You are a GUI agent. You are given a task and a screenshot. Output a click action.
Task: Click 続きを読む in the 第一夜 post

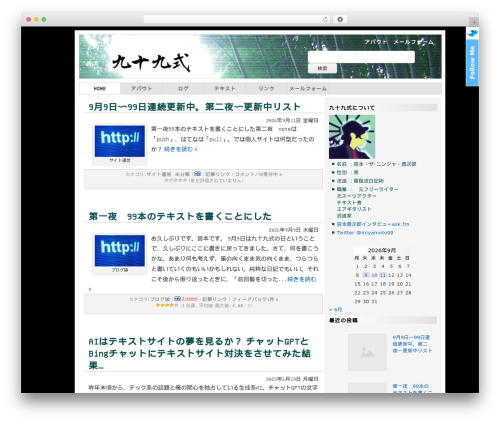302,279
